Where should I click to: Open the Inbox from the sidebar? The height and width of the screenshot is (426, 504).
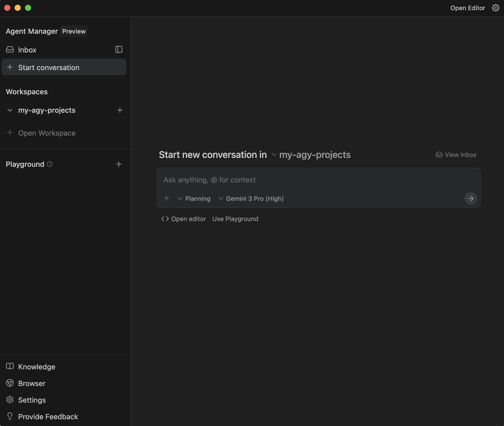click(x=27, y=50)
